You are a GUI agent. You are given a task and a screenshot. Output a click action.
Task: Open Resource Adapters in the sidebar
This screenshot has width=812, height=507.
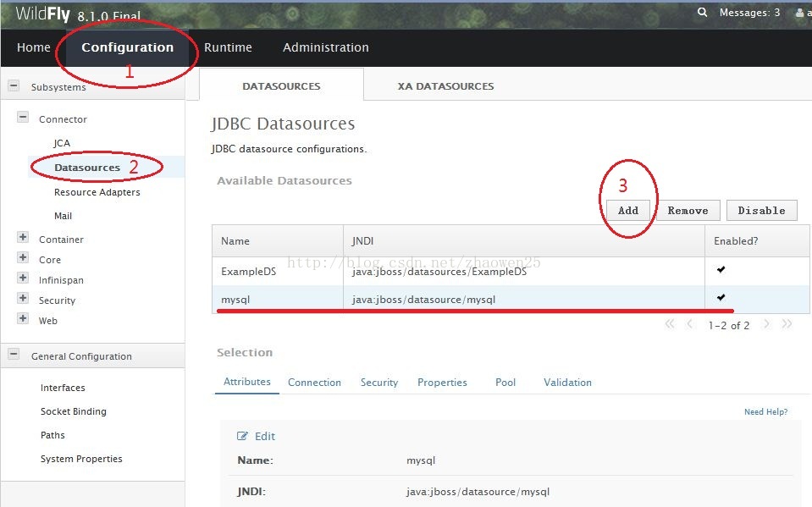97,192
